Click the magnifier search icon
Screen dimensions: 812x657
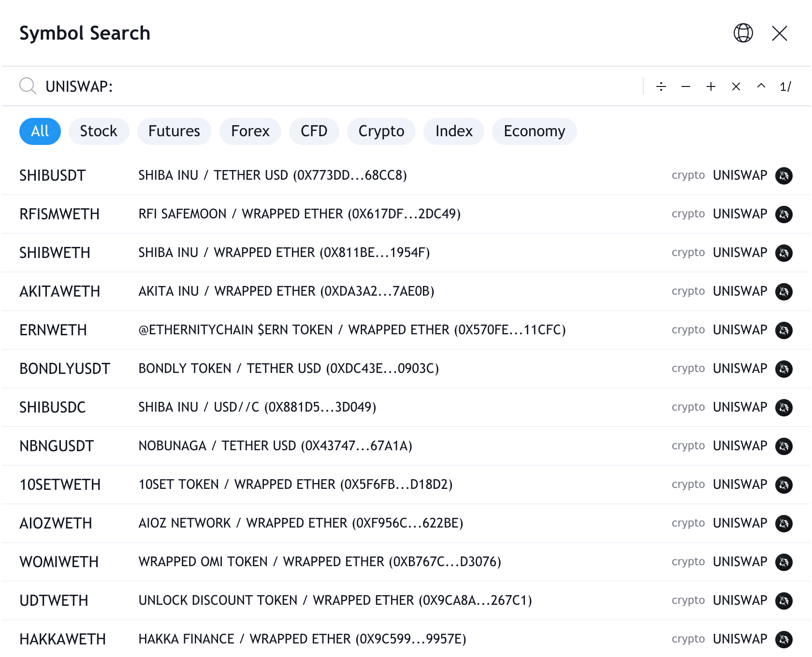coord(28,86)
